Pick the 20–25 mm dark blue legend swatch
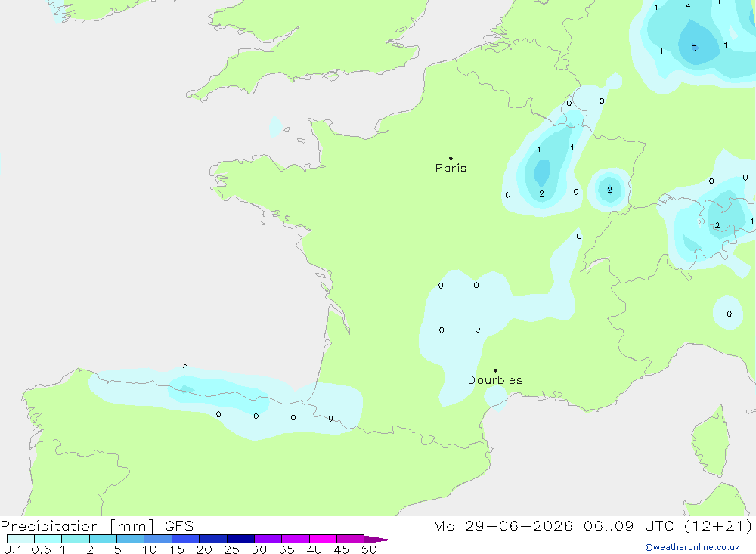756x554 pixels. [x=213, y=539]
